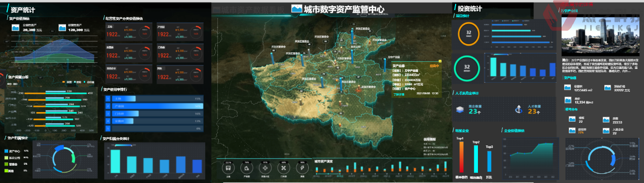Click the 总面积 picture icon

(568, 88)
